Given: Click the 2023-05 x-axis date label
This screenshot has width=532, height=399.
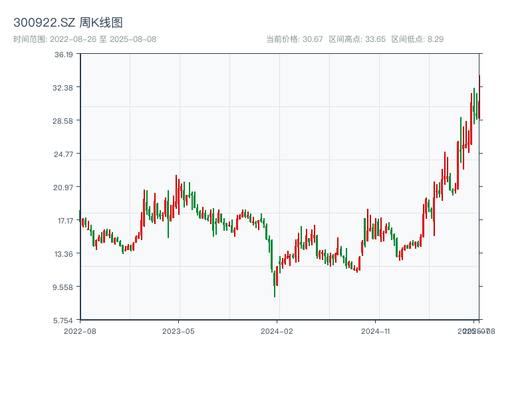Looking at the screenshot, I should pyautogui.click(x=178, y=331).
